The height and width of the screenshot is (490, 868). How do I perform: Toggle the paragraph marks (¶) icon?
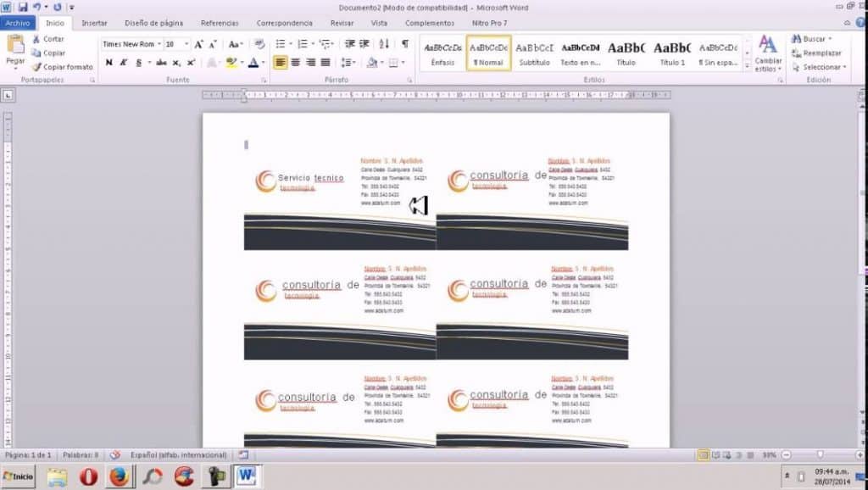(x=404, y=44)
